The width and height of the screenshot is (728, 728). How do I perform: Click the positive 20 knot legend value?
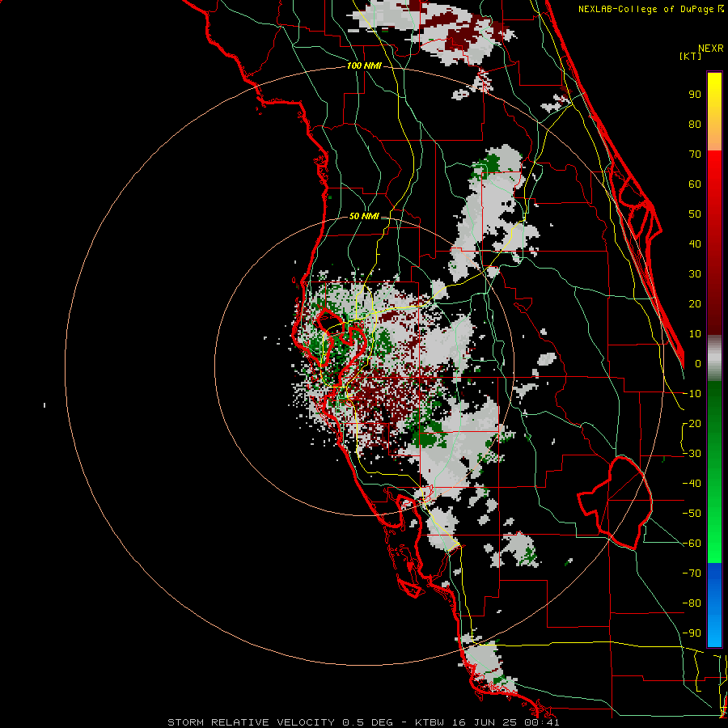(695, 304)
